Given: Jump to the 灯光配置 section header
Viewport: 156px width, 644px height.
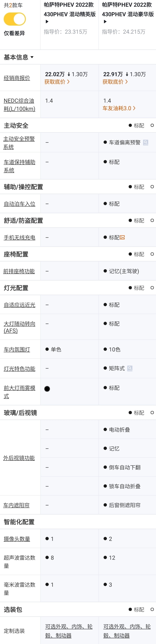Looking at the screenshot, I should (x=16, y=288).
